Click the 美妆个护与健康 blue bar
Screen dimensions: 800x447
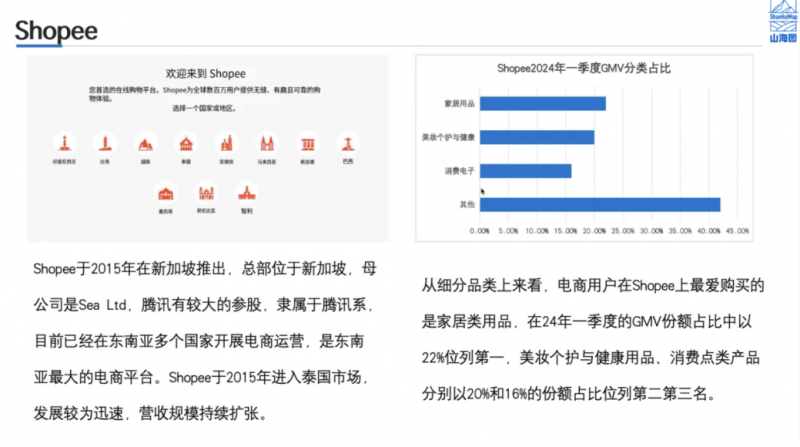[537, 137]
